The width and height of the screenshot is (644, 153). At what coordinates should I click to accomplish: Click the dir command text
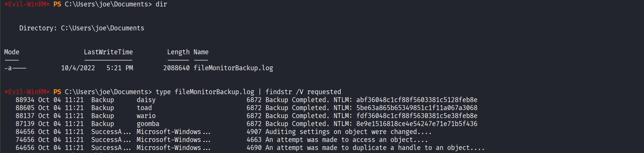point(161,4)
